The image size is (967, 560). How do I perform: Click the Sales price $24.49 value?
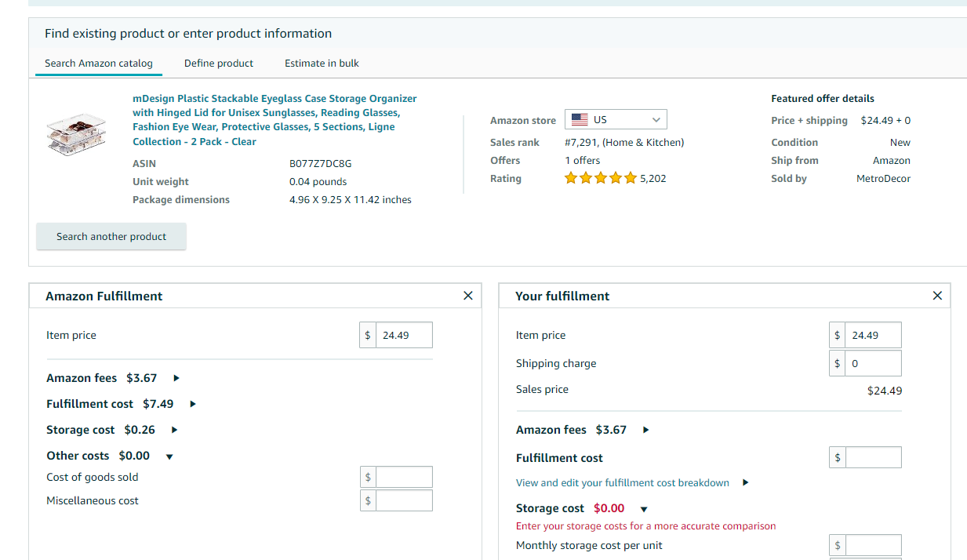tap(885, 391)
